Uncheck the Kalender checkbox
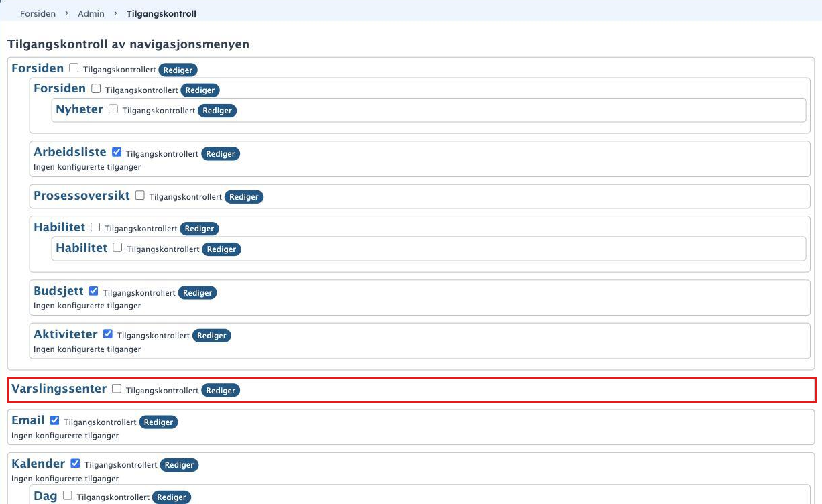 (x=75, y=463)
